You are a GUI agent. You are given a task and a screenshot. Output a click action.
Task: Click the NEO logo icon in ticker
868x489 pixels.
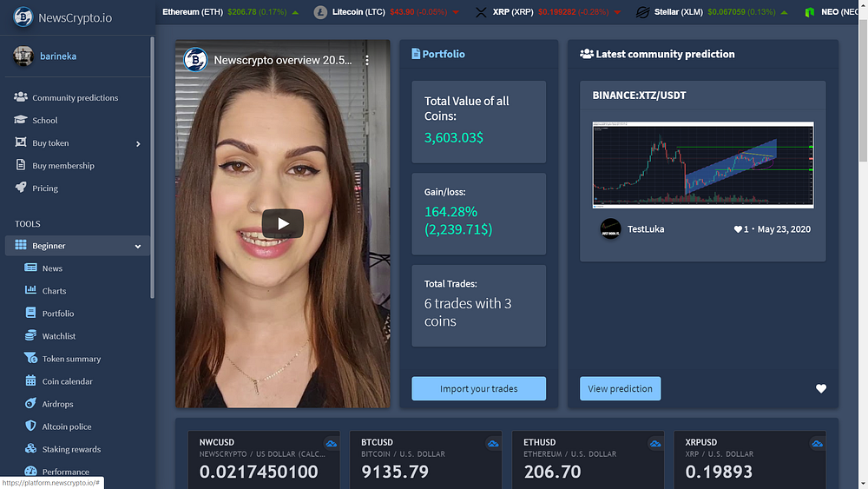(x=810, y=12)
